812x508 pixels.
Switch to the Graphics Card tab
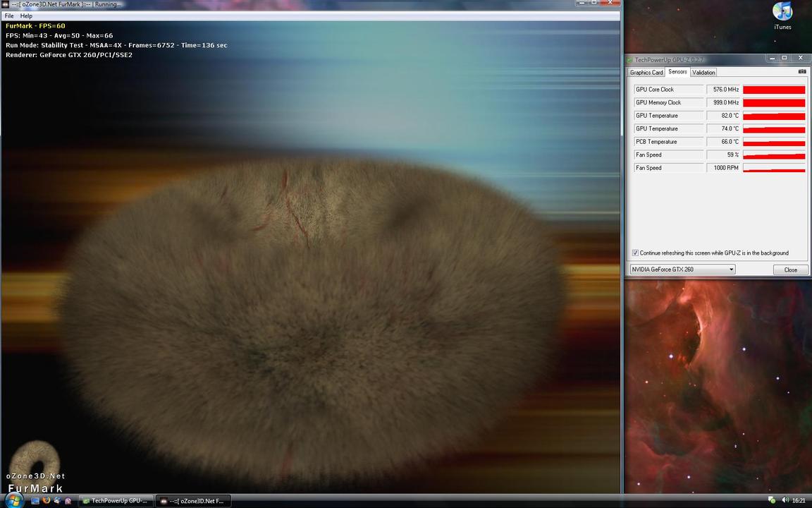646,73
